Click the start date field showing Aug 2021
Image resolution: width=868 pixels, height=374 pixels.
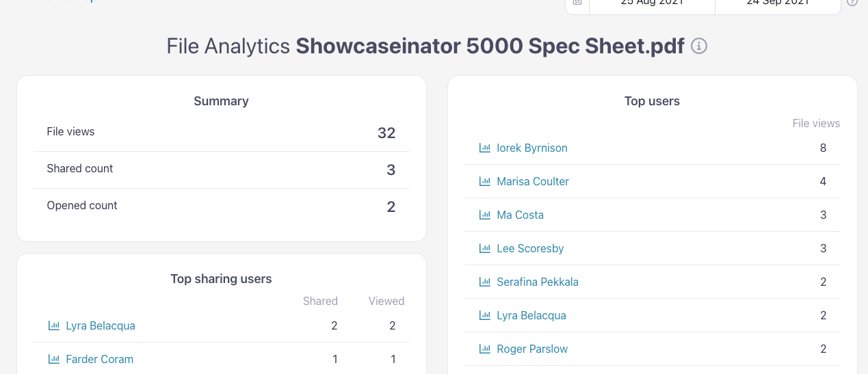pos(652,3)
